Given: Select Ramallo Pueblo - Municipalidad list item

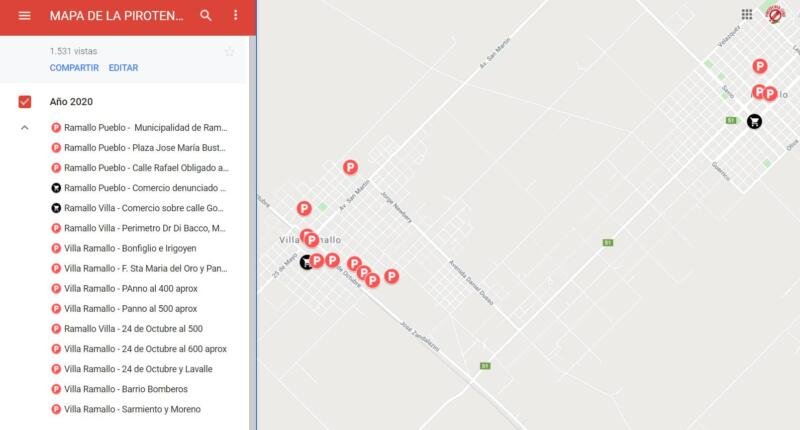Looking at the screenshot, I should 145,128.
